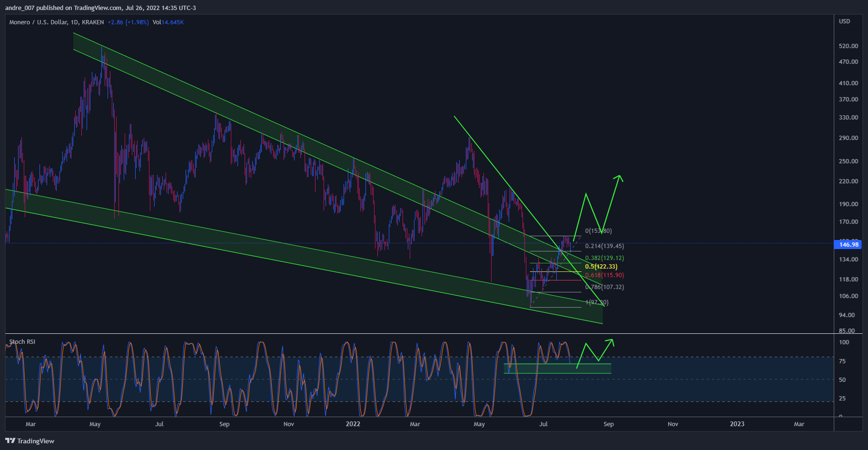This screenshot has width=868, height=450.
Task: Click the Fibonacci 1(97.30) level label
Action: click(597, 302)
